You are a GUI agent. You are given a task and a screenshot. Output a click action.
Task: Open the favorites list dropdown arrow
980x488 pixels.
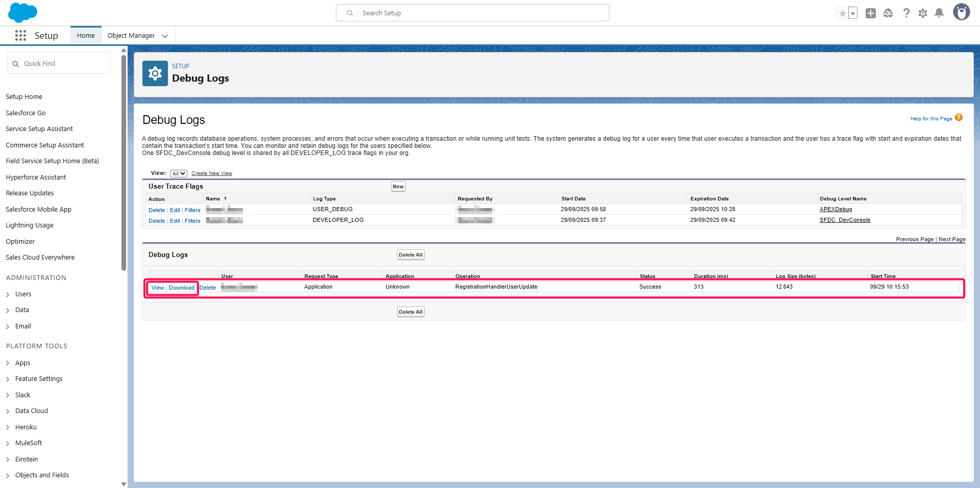[853, 13]
